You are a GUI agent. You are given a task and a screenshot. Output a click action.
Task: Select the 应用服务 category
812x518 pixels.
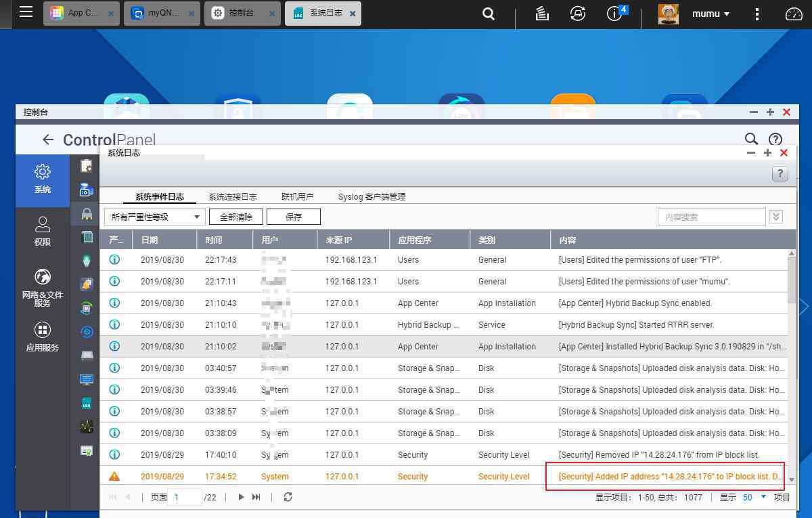(43, 337)
